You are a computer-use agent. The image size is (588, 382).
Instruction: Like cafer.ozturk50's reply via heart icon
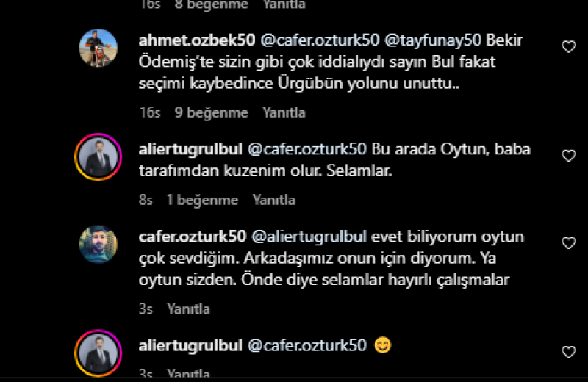pyautogui.click(x=568, y=243)
